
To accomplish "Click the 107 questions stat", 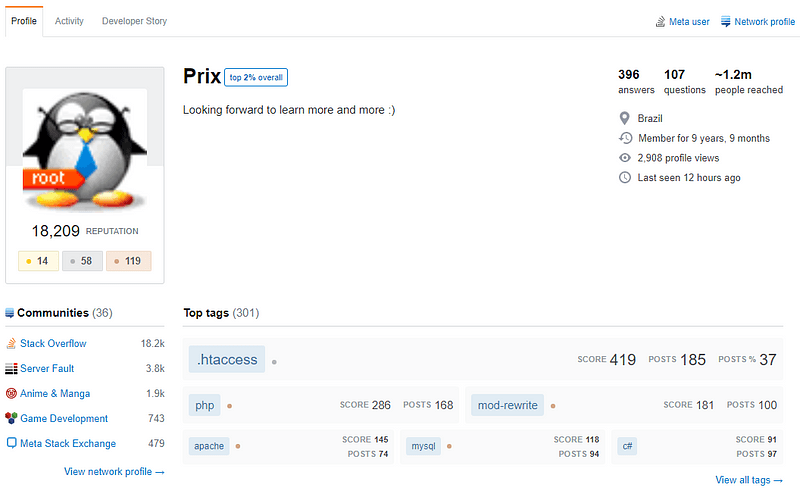I will click(684, 82).
